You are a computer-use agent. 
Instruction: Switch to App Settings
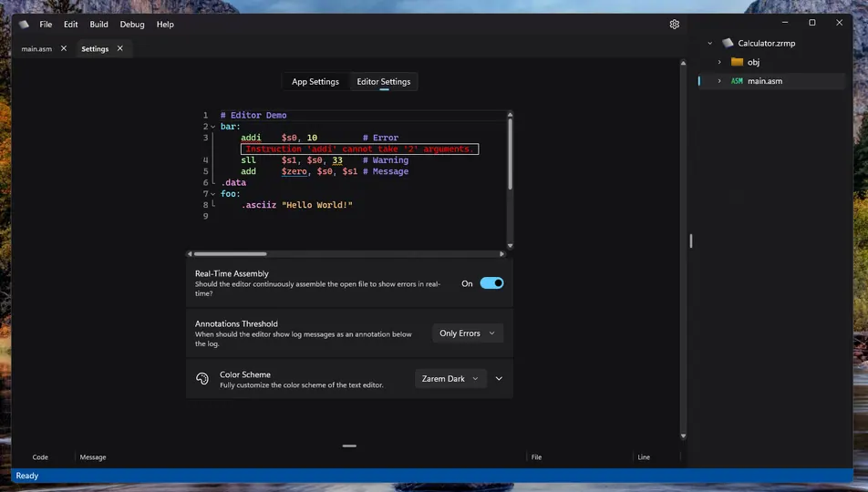pyautogui.click(x=315, y=81)
